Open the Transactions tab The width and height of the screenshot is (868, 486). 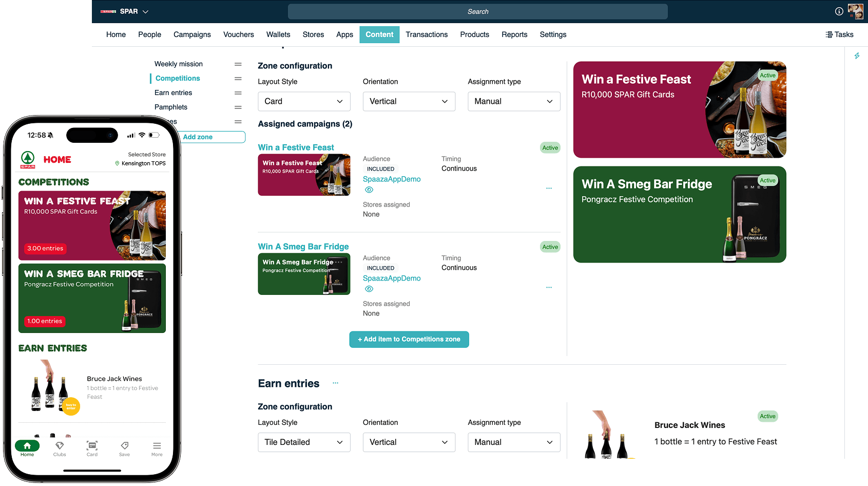427,34
